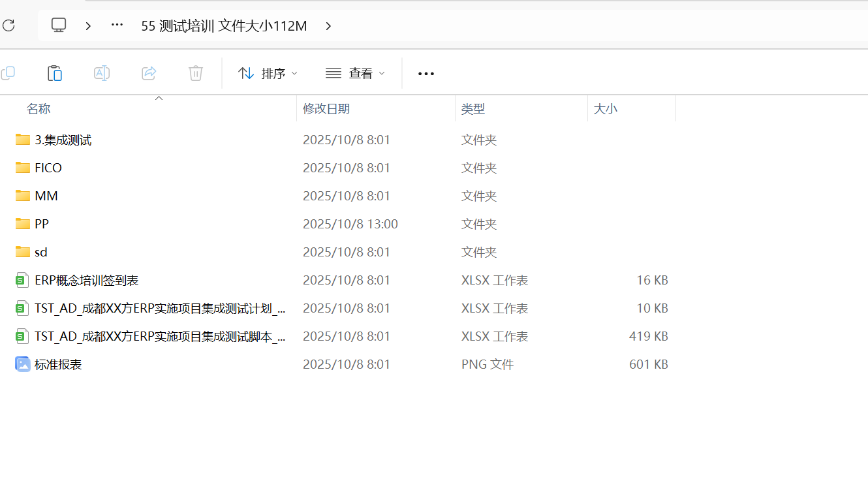Screen dimensions: 868x479
Task: Sort by 修改日期 column header
Action: point(326,109)
